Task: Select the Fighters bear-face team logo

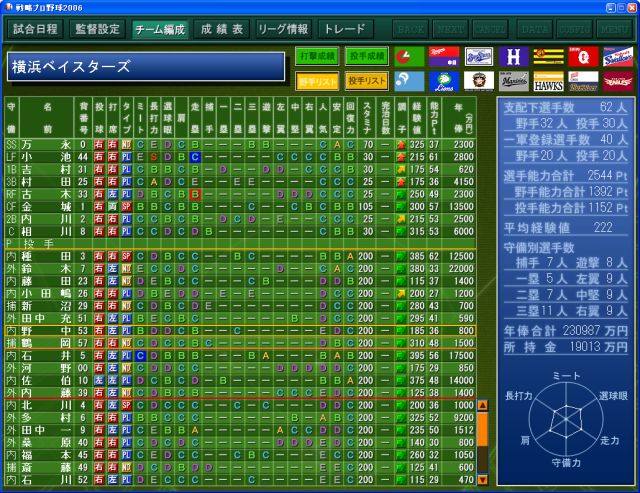Action: coord(479,82)
